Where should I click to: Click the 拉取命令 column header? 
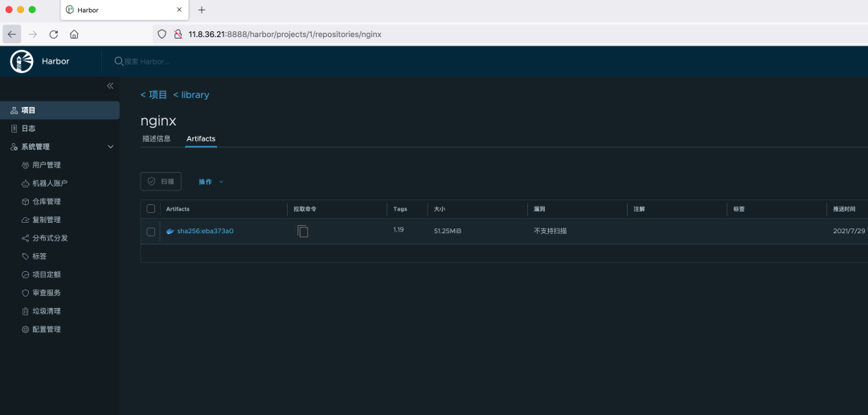point(305,209)
